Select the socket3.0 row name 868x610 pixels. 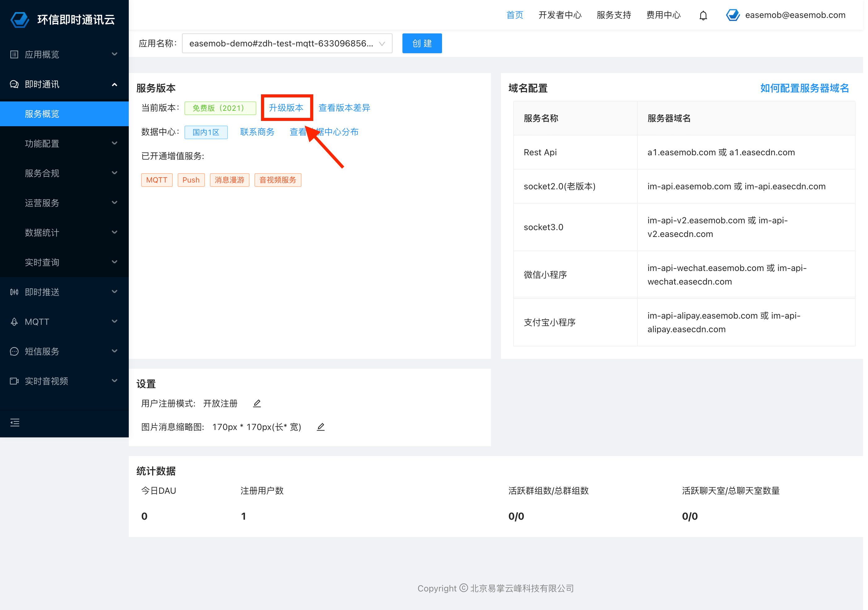543,227
